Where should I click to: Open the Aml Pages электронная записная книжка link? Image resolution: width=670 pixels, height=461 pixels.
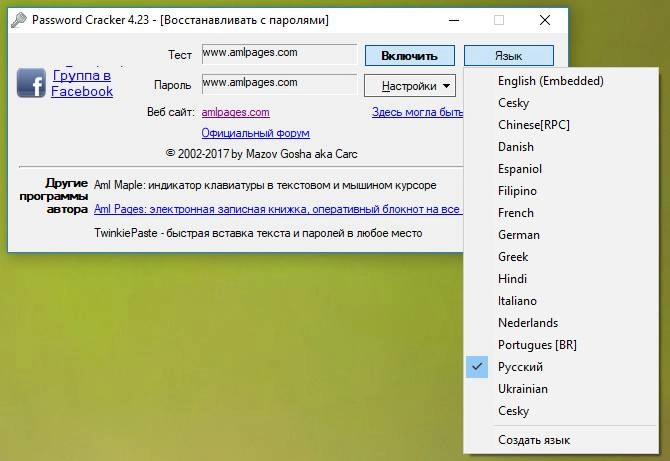coord(278,209)
